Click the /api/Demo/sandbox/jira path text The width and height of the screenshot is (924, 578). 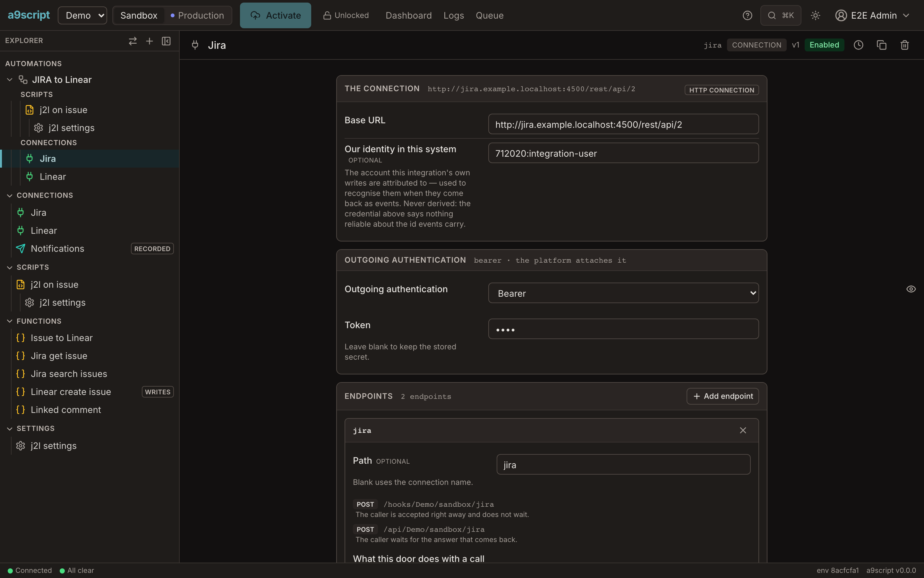click(434, 530)
